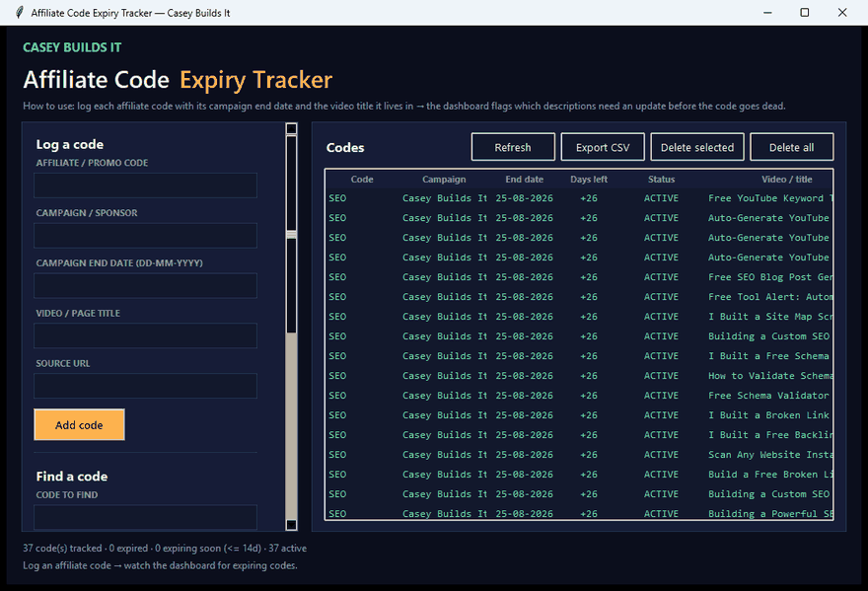
Task: Click the 'Log a code' heading
Action: pyautogui.click(x=70, y=145)
